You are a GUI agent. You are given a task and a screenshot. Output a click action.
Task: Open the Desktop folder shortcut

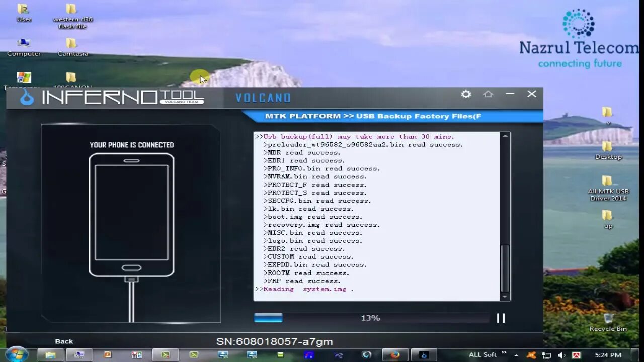(608, 150)
